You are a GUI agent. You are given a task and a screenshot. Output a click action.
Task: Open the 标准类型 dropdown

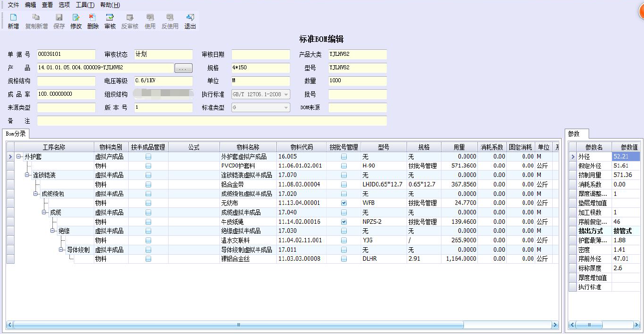pos(286,108)
